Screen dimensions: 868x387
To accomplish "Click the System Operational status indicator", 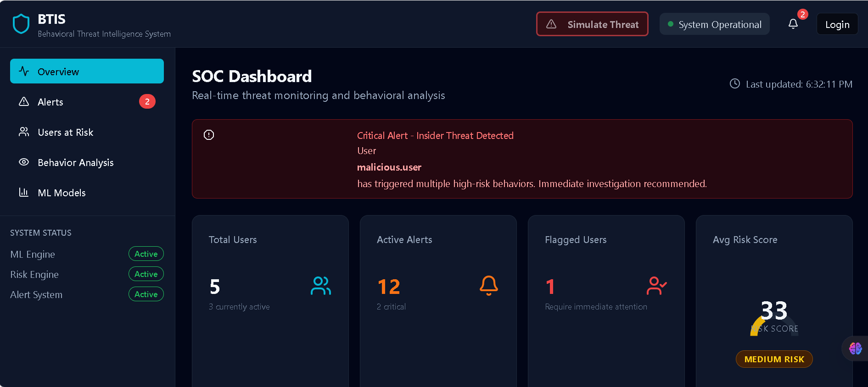I will tap(714, 24).
